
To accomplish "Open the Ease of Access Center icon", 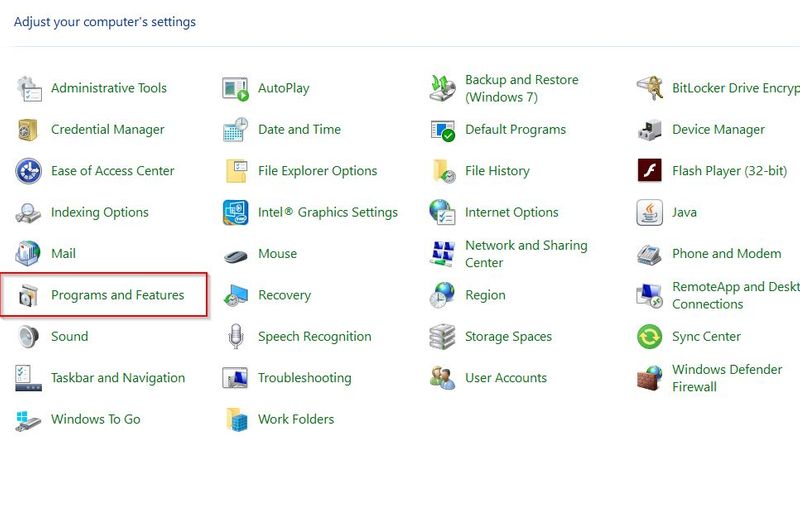I will coord(29,171).
